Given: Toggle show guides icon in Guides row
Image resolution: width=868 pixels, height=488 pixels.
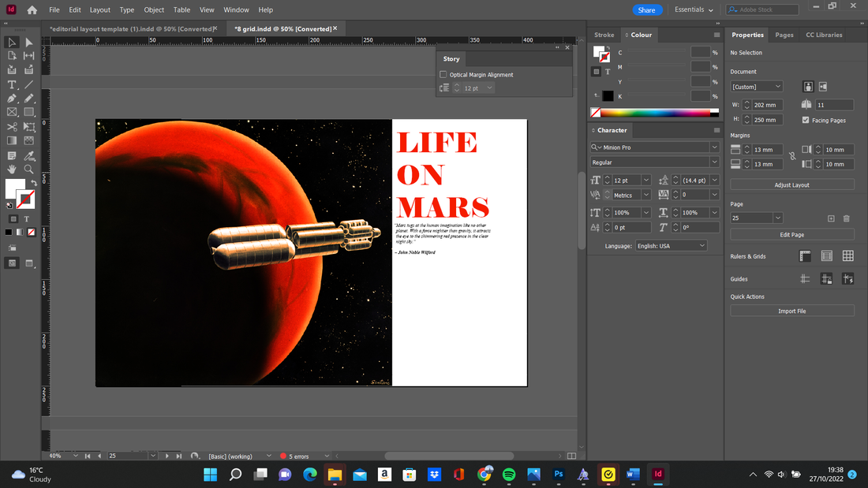Looking at the screenshot, I should [805, 279].
